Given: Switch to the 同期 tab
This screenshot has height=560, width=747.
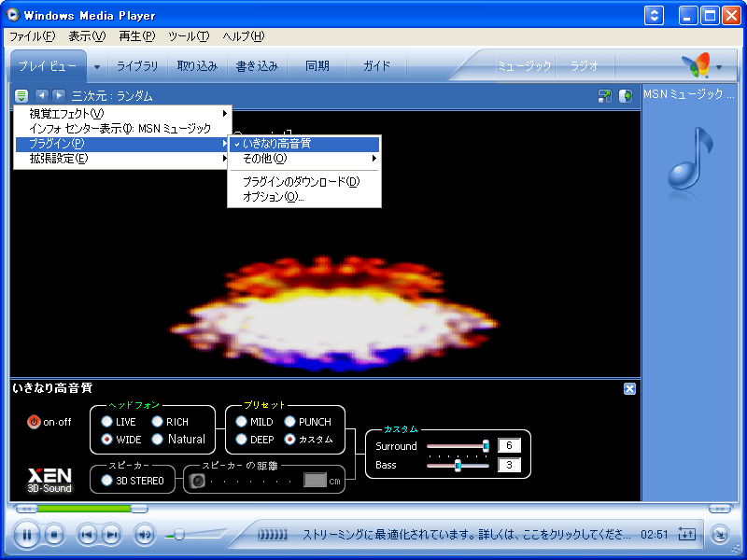Looking at the screenshot, I should tap(317, 66).
